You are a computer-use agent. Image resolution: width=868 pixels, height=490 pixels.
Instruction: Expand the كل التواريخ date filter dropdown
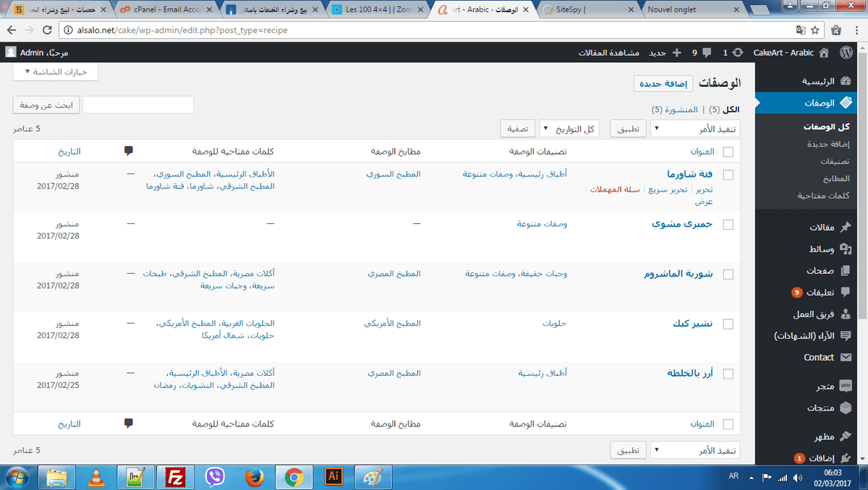click(569, 129)
